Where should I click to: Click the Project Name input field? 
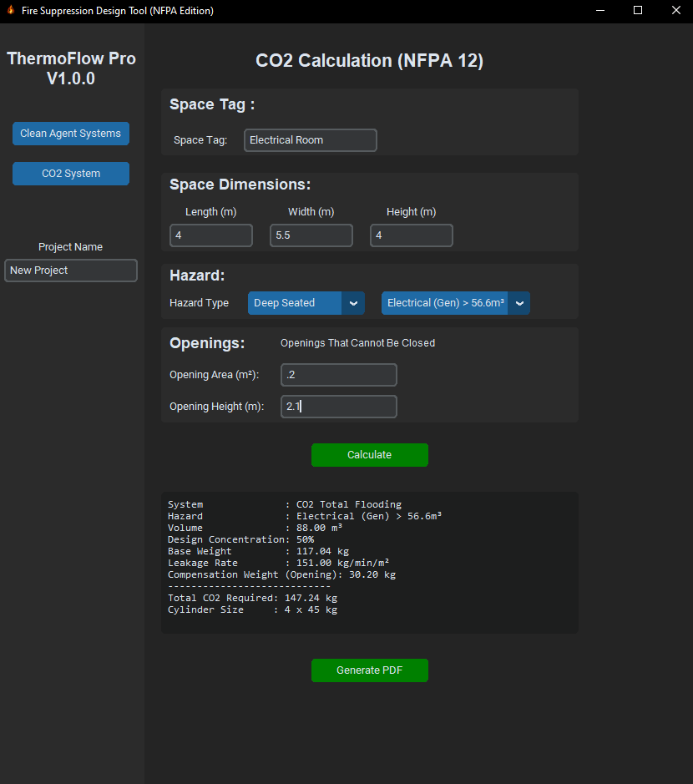[71, 271]
